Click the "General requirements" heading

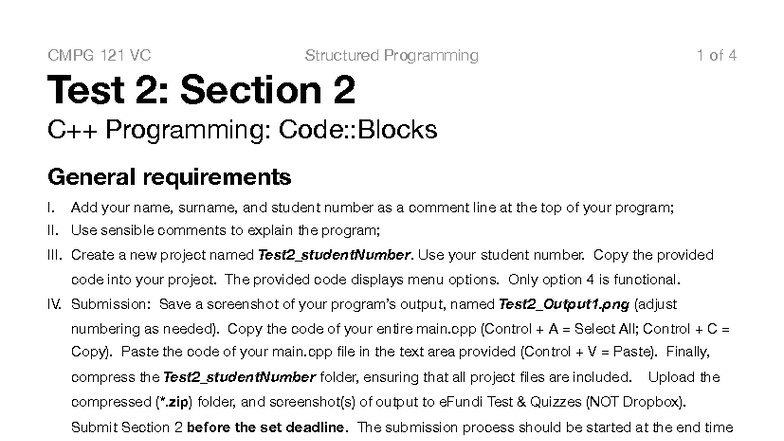point(169,178)
